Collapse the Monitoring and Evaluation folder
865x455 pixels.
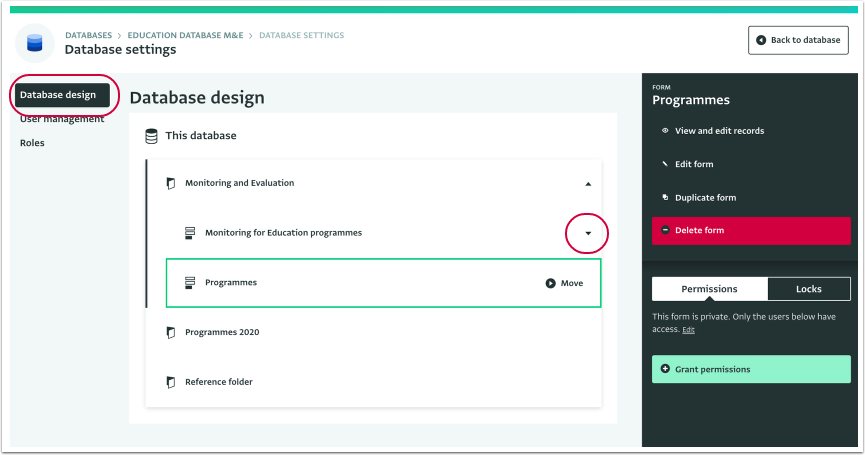[588, 184]
